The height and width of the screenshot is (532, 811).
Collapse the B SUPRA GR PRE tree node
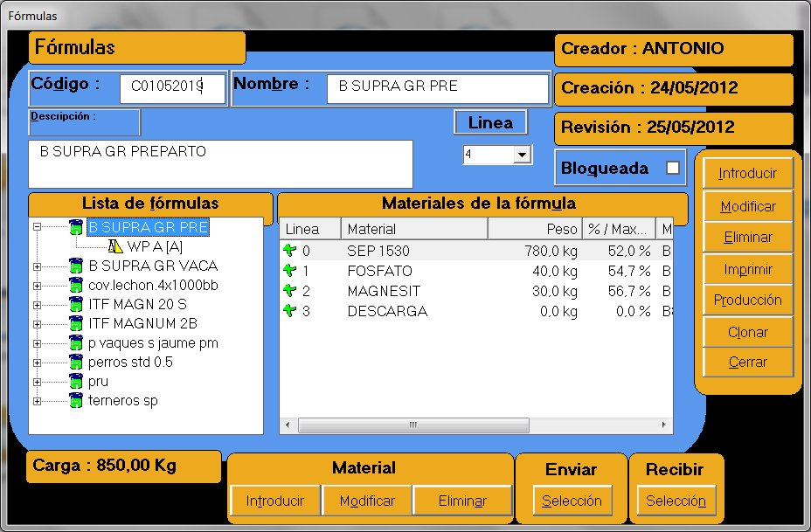(38, 228)
